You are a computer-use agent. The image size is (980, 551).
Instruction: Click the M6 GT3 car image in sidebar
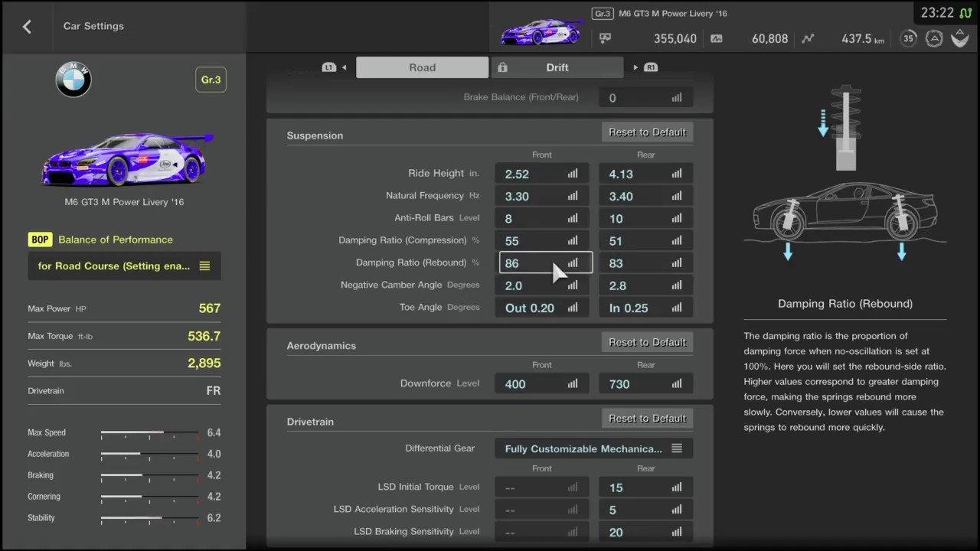[x=128, y=158]
